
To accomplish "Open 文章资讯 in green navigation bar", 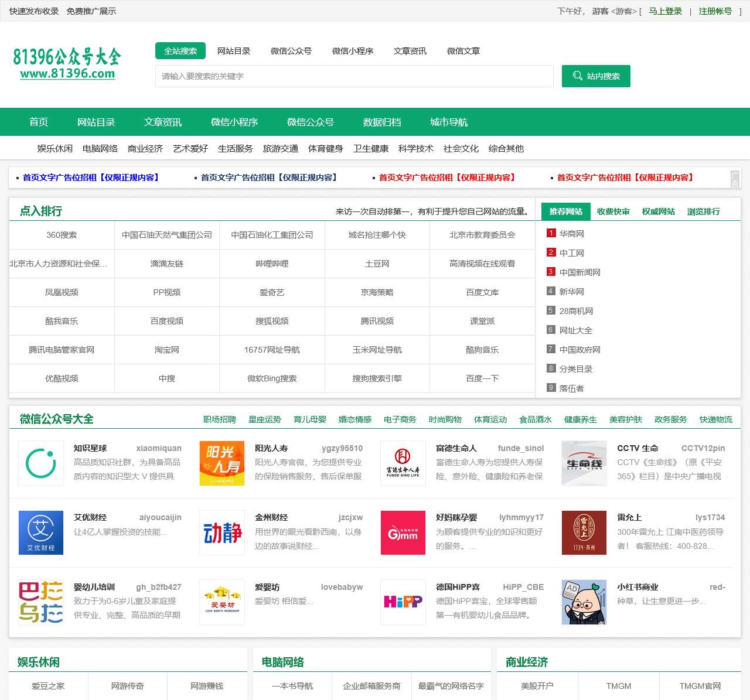I will (x=163, y=122).
